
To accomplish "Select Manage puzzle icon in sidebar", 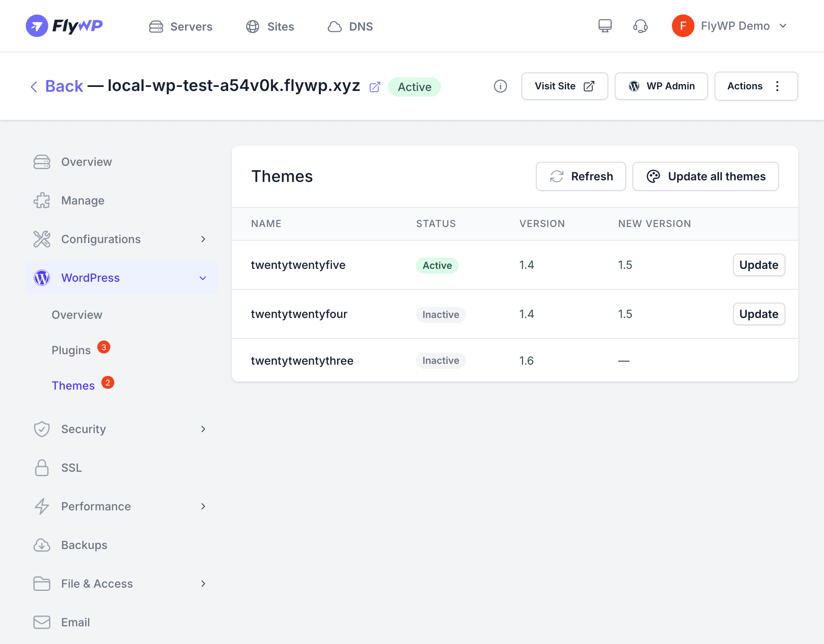I will point(42,200).
